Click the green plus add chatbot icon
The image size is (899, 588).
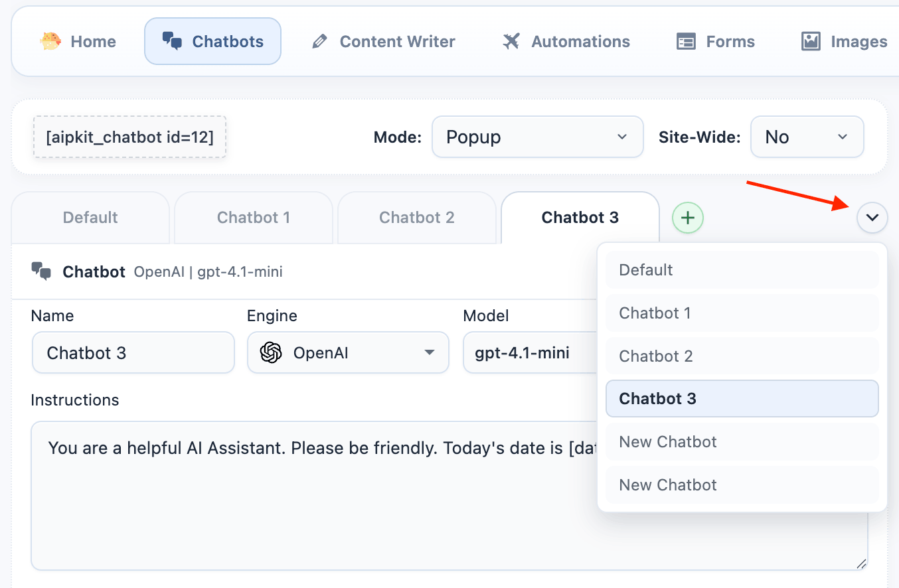688,218
